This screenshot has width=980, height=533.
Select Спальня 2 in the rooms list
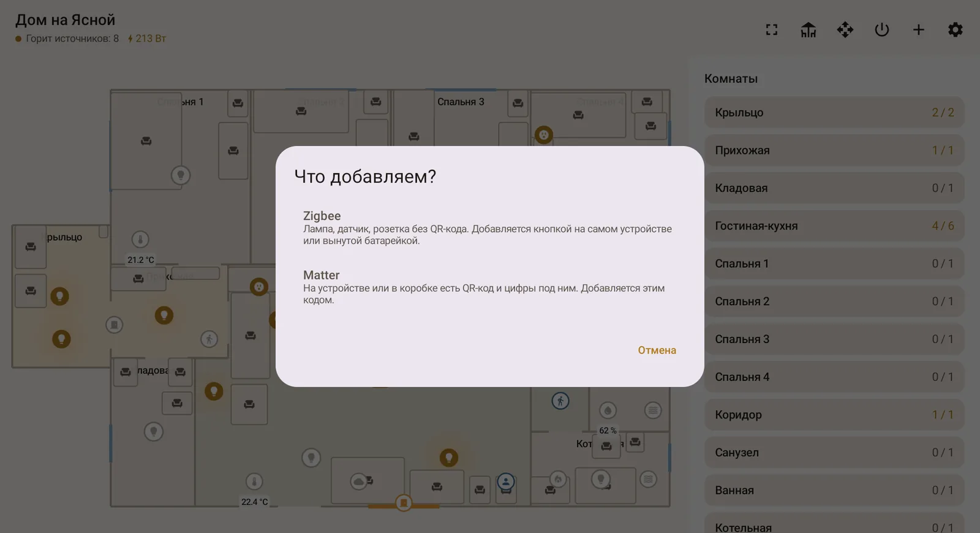tap(834, 301)
